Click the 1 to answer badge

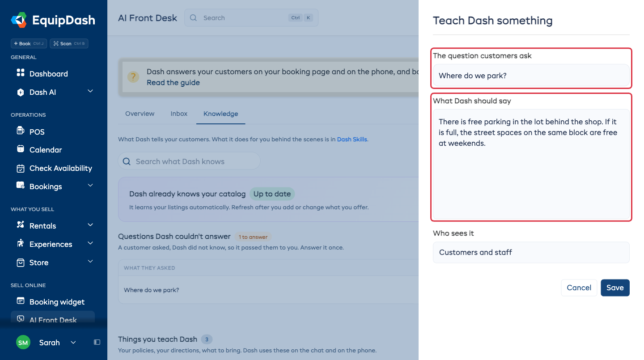tap(253, 237)
